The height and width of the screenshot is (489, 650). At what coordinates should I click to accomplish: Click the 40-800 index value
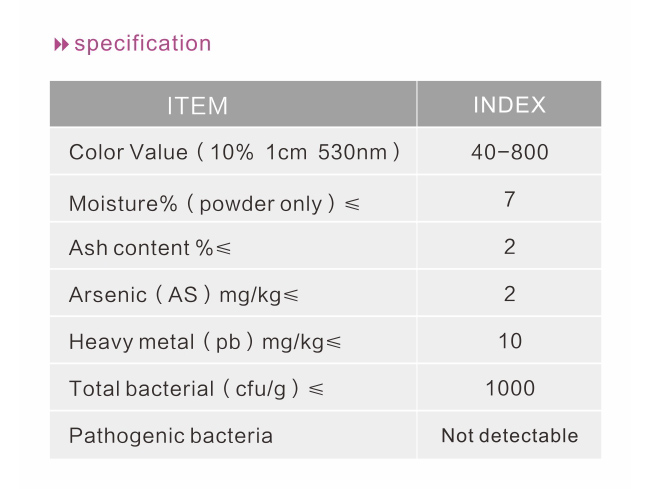509,152
